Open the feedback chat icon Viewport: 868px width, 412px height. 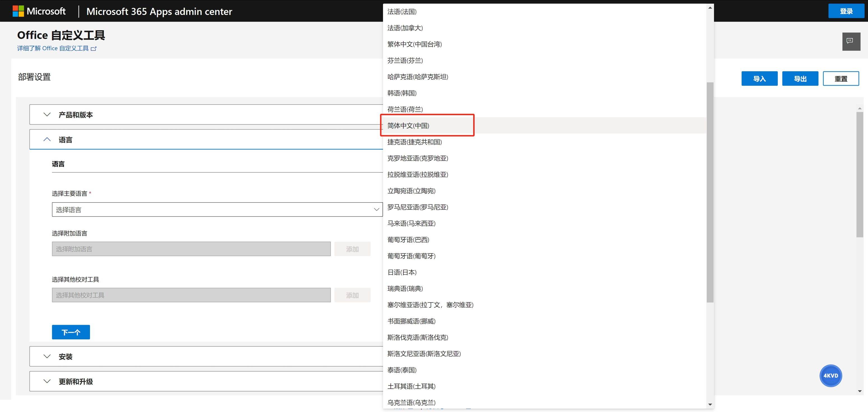(x=851, y=42)
